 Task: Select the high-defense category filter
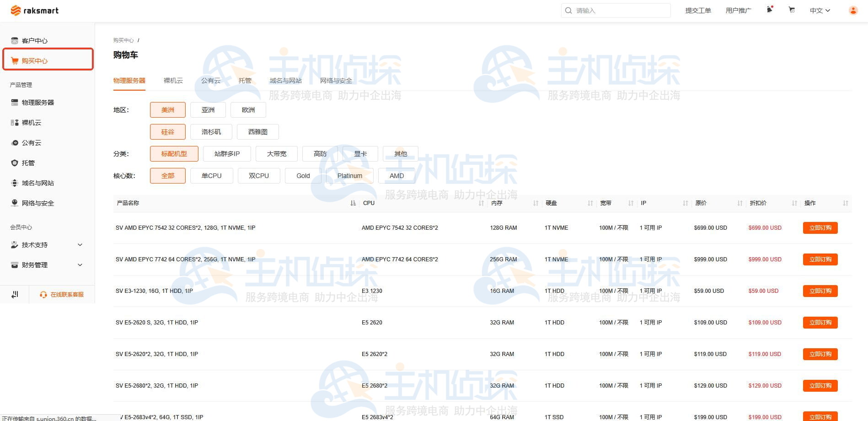point(320,154)
